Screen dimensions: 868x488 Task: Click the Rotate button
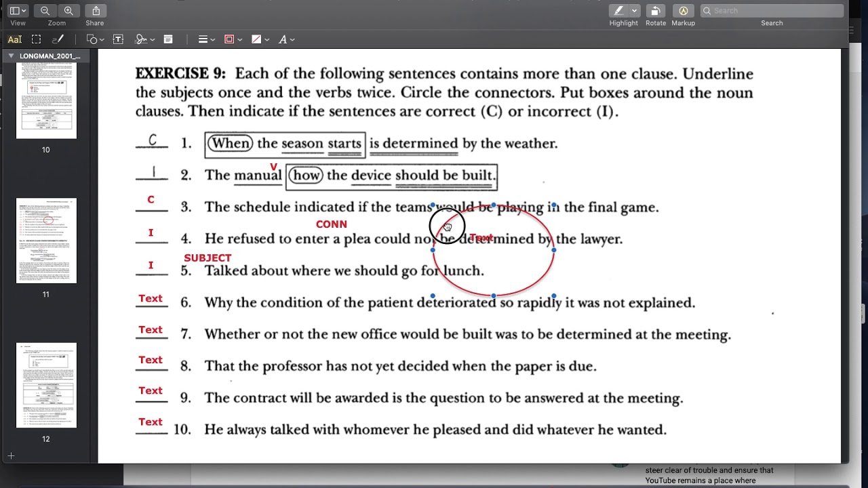pyautogui.click(x=656, y=11)
